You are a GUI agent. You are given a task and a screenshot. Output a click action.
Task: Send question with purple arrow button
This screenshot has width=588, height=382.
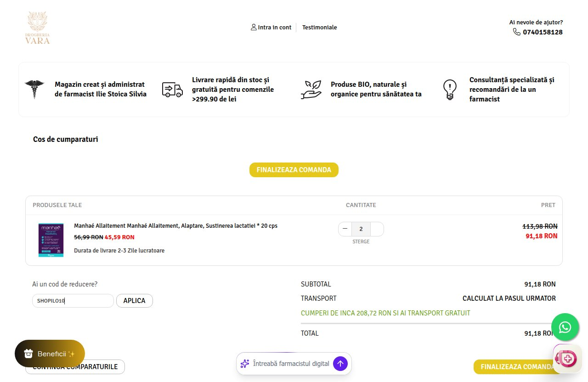(x=340, y=364)
